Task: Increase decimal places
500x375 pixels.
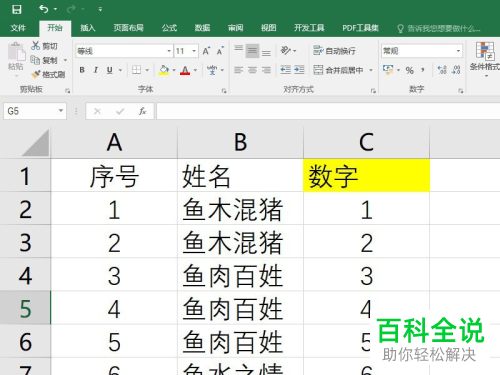Action: coord(442,70)
